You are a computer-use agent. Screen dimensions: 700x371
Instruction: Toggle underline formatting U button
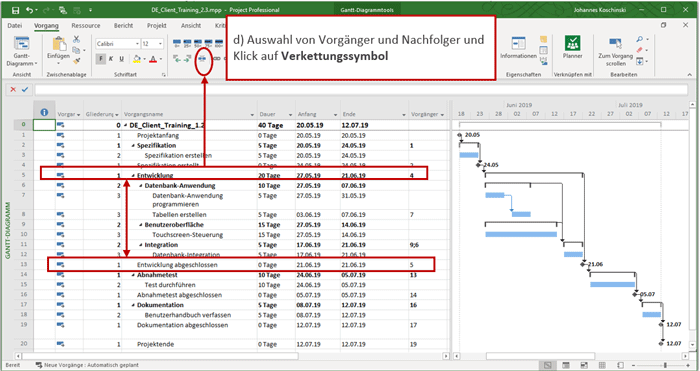point(121,59)
